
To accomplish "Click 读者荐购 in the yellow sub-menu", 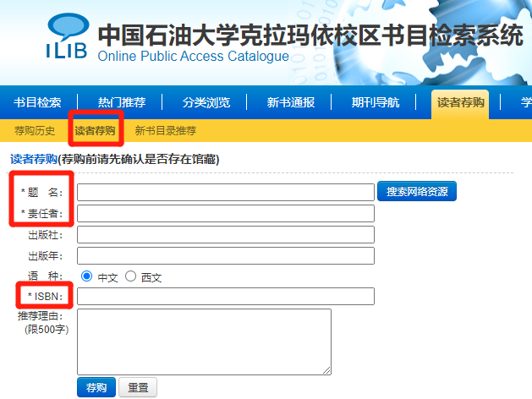I will point(95,131).
